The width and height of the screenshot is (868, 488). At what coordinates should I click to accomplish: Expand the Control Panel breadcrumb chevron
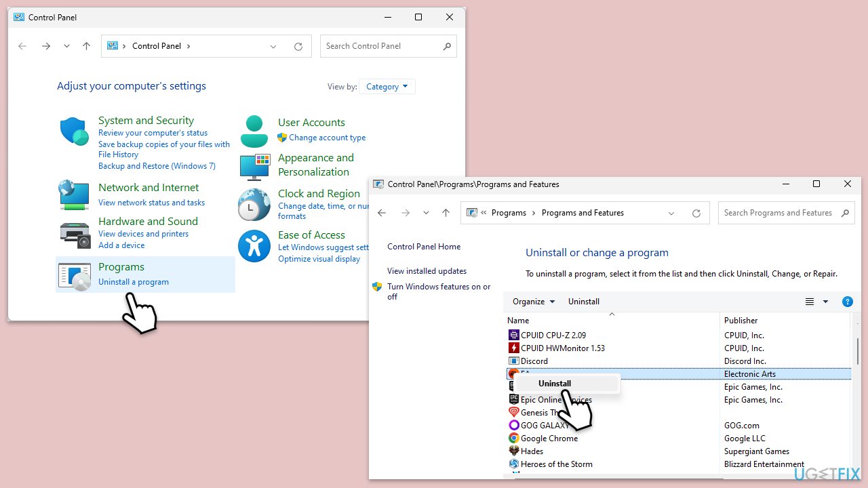tap(188, 46)
